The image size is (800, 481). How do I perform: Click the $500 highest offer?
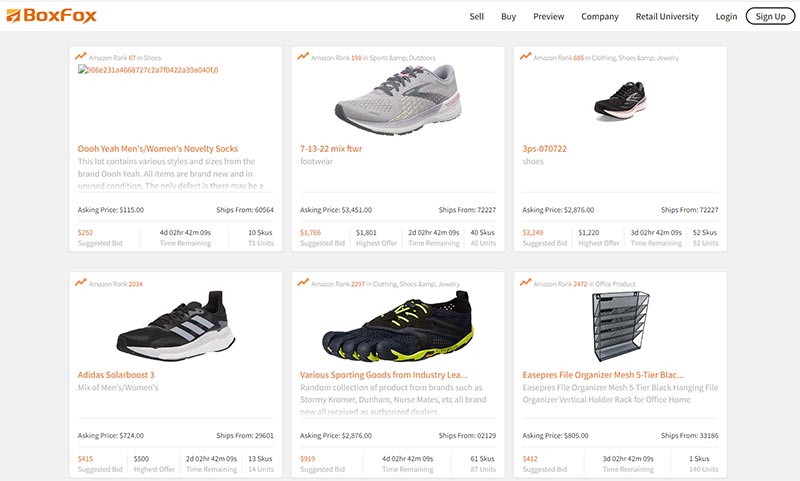[x=141, y=459]
